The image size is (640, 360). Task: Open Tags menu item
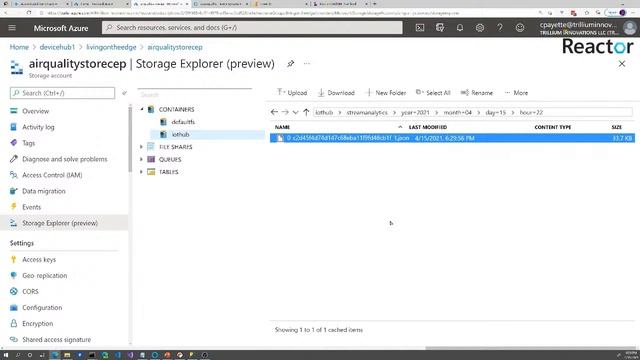point(29,143)
